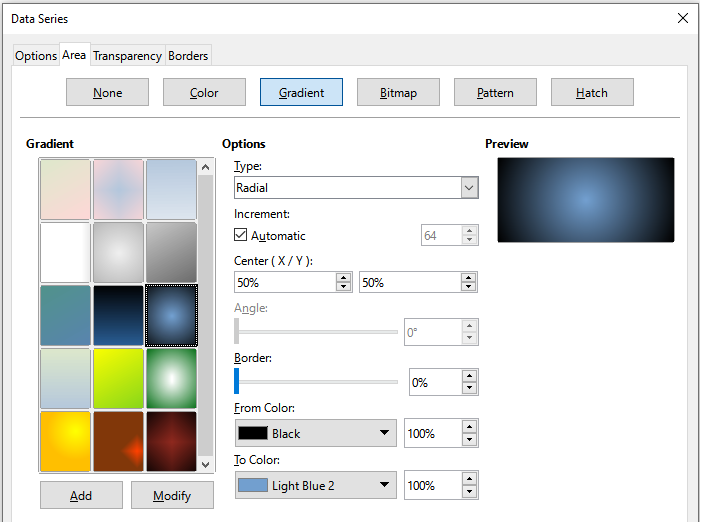This screenshot has width=701, height=523.
Task: Increase Center X with up arrow
Action: coord(343,278)
